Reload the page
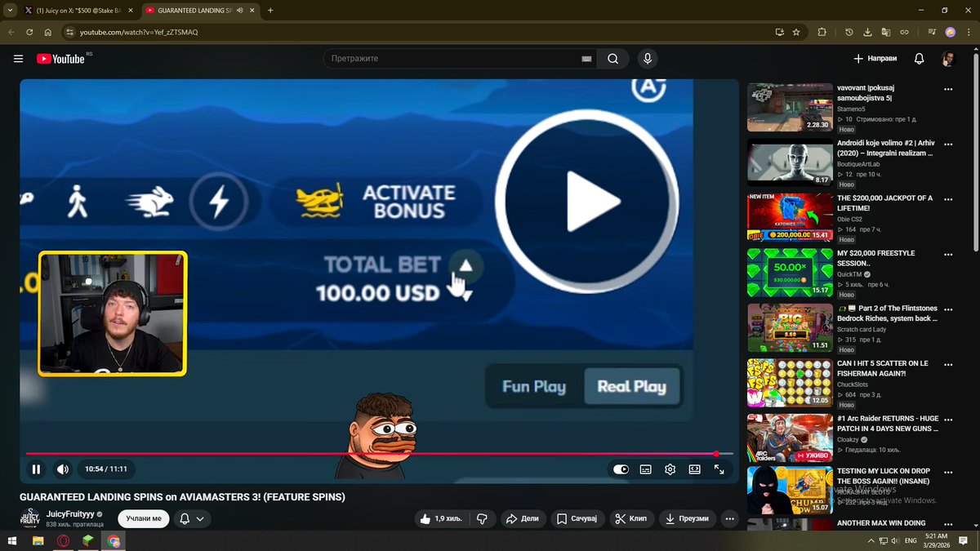The height and width of the screenshot is (551, 980). coord(29,32)
